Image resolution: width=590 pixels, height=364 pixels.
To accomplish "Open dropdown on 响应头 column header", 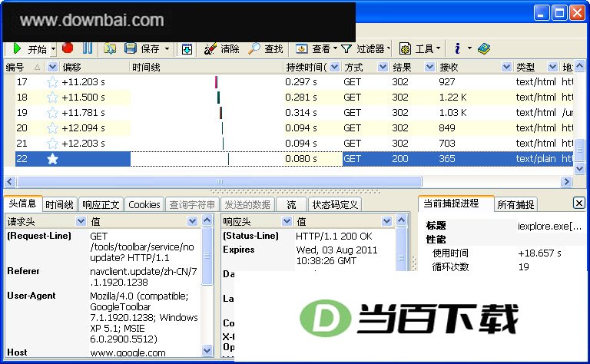I will click(x=287, y=220).
